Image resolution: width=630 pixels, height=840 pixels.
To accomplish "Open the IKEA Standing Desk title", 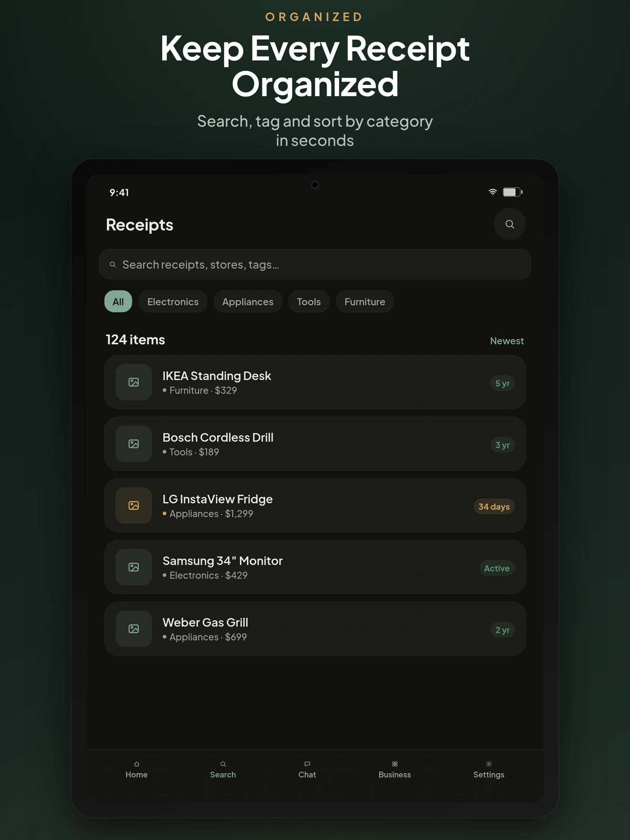I will click(217, 376).
